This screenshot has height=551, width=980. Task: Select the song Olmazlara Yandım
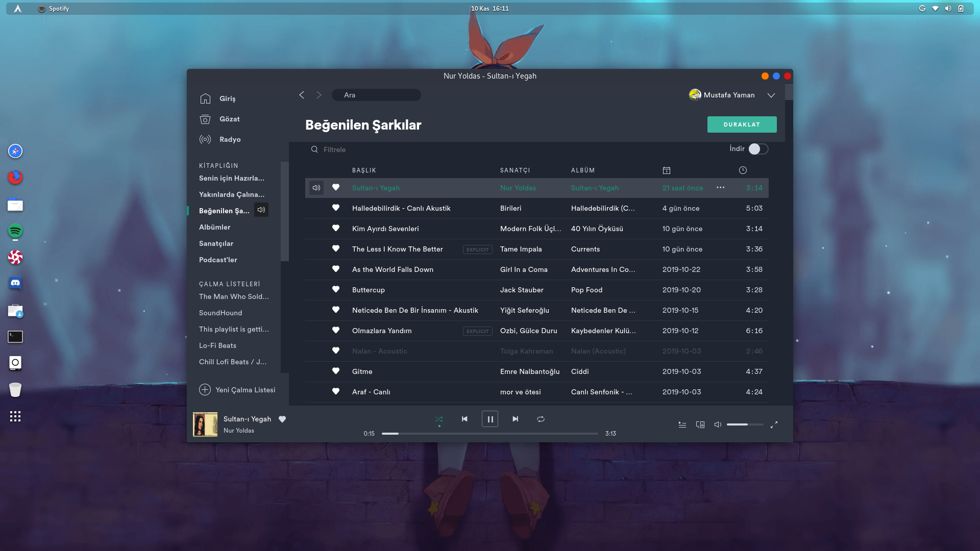pos(382,331)
